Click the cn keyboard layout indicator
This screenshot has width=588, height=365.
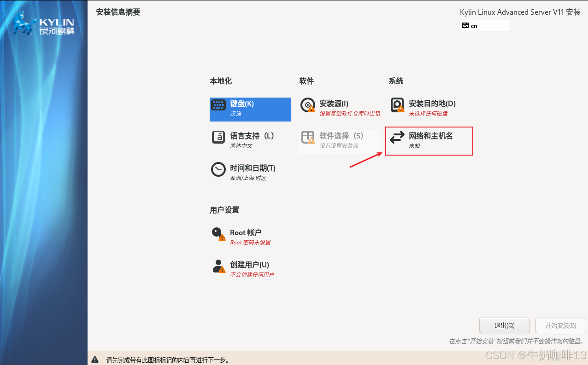(x=485, y=26)
